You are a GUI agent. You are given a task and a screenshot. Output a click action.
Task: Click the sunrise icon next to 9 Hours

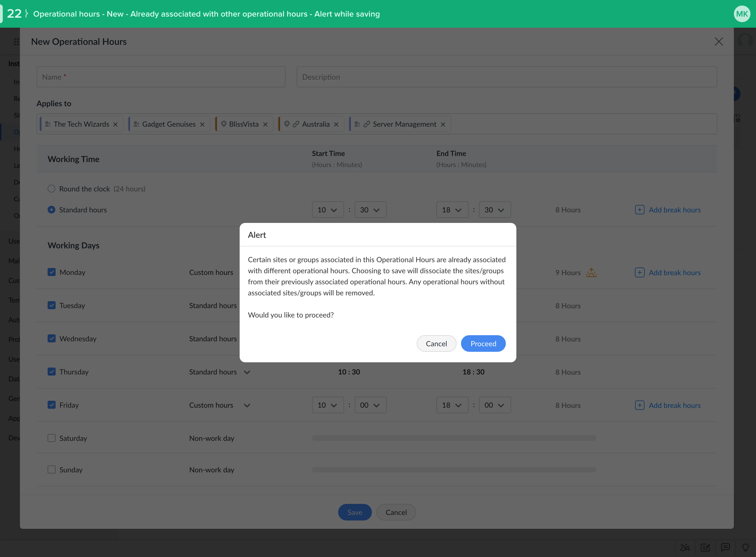pos(591,272)
